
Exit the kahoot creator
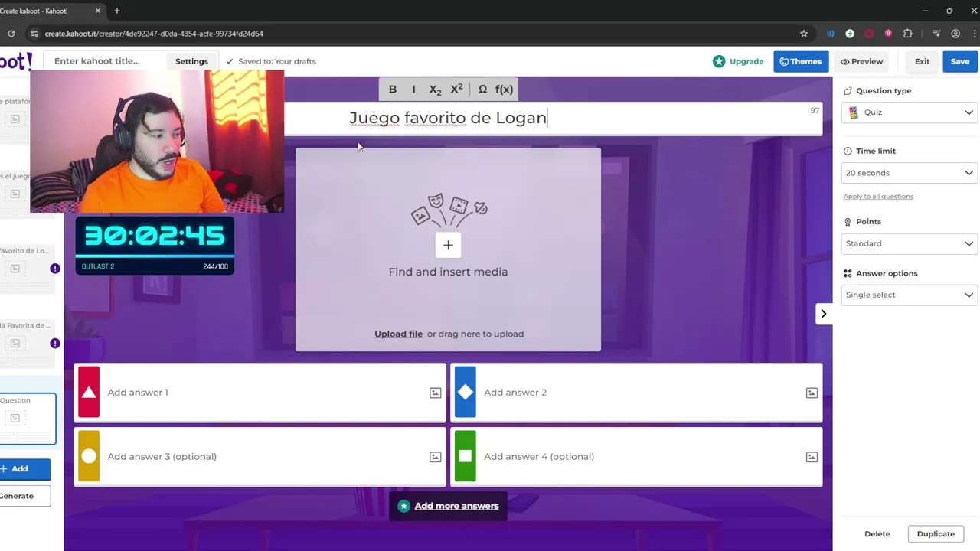point(922,61)
